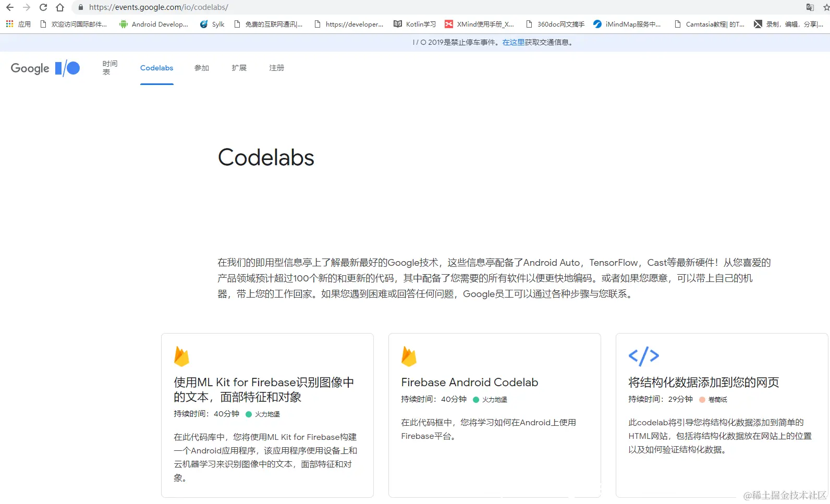
Task: Click 持续时间：40分钟 on ML Kit card
Action: point(206,414)
